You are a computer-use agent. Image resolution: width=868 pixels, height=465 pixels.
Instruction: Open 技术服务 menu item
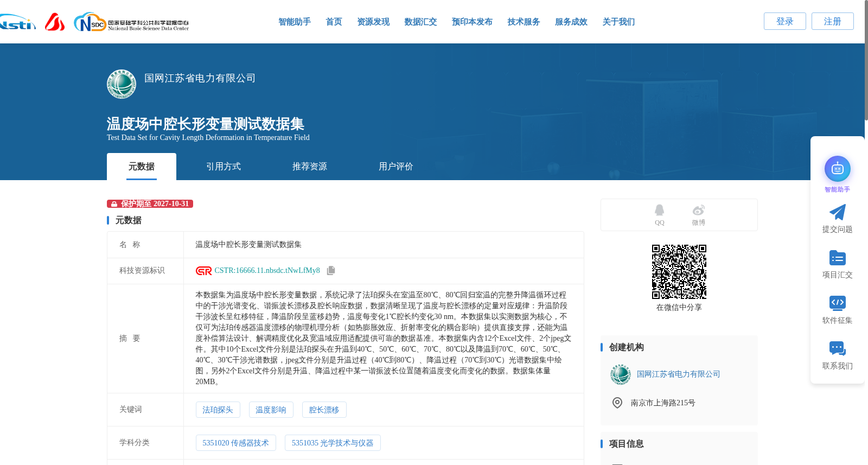[x=524, y=22]
